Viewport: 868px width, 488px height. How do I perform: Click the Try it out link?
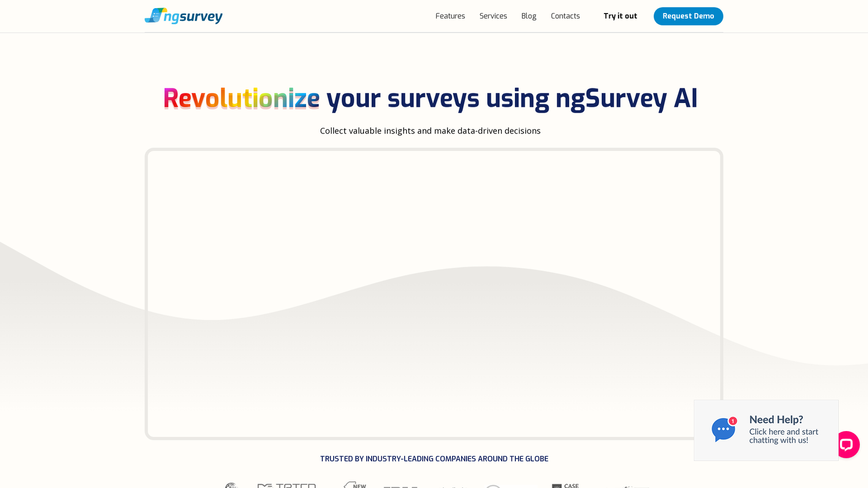point(620,16)
